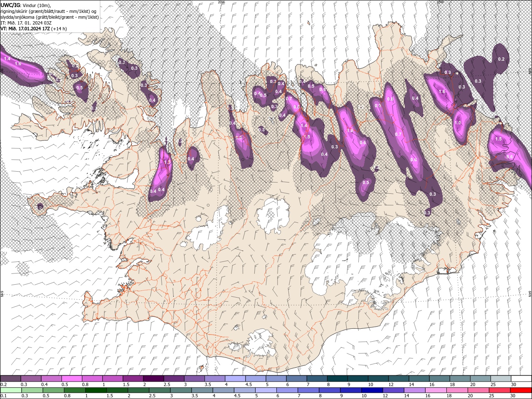Screen dimensions: 532x399
Task: Click the "0.2" value on the offshore northeast band
Action: pos(501,59)
